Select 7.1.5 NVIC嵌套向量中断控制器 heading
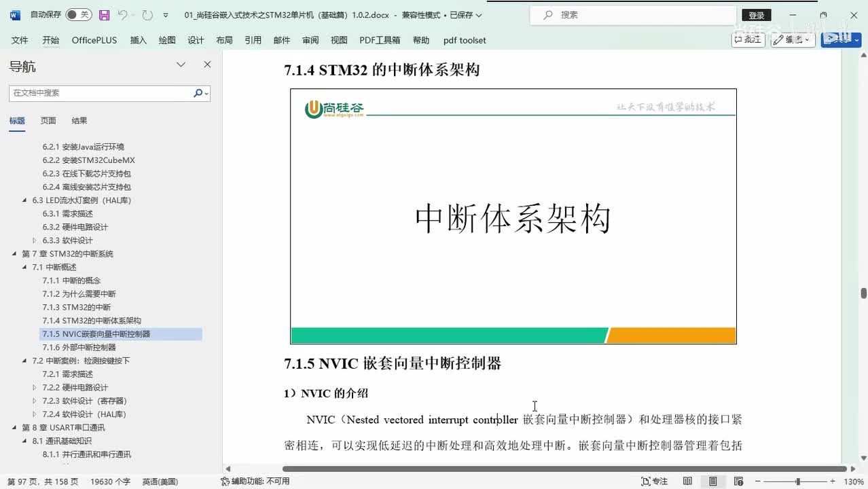The height and width of the screenshot is (489, 868). pos(122,334)
